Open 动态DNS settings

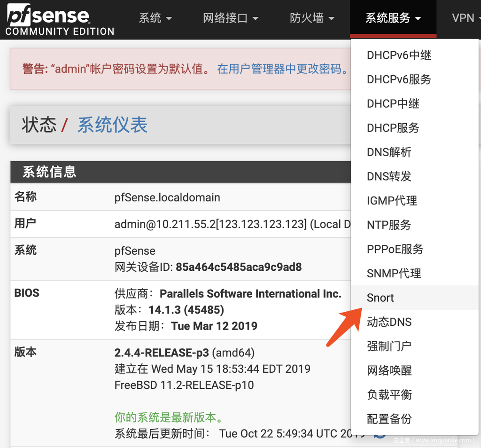(x=389, y=322)
